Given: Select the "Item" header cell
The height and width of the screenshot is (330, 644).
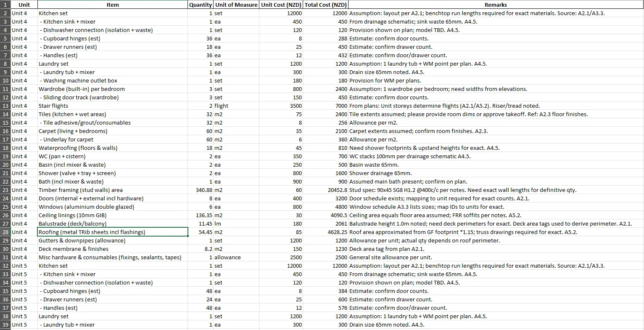Looking at the screenshot, I should tap(113, 5).
